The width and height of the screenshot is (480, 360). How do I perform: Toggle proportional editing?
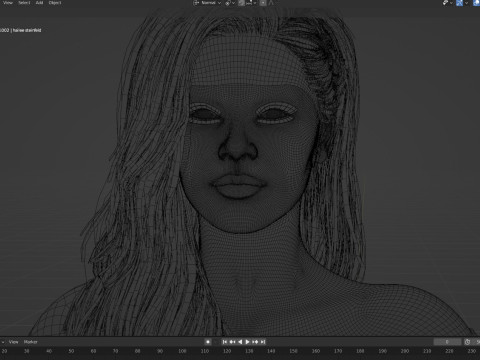tap(263, 3)
